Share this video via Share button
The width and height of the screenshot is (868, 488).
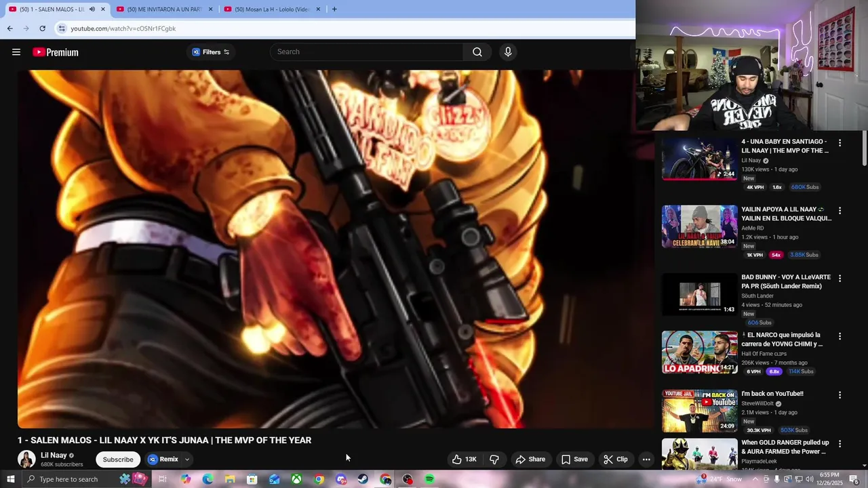(530, 460)
